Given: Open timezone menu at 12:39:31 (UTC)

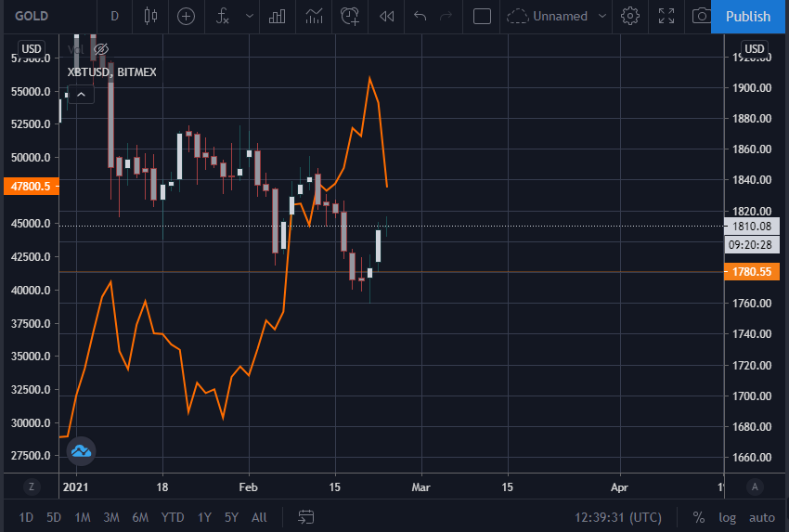Looking at the screenshot, I should 618,517.
